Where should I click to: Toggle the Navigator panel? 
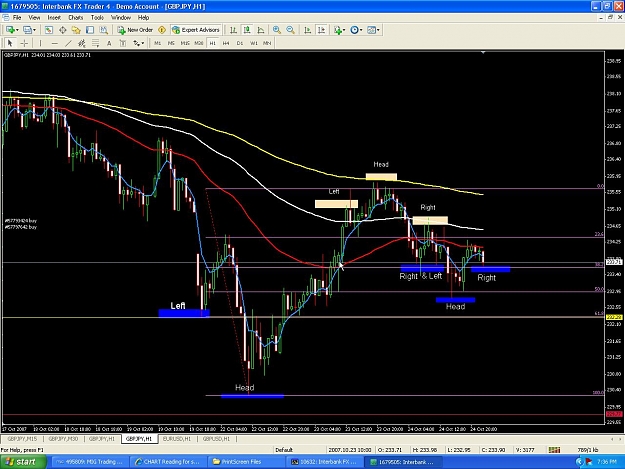[76, 30]
